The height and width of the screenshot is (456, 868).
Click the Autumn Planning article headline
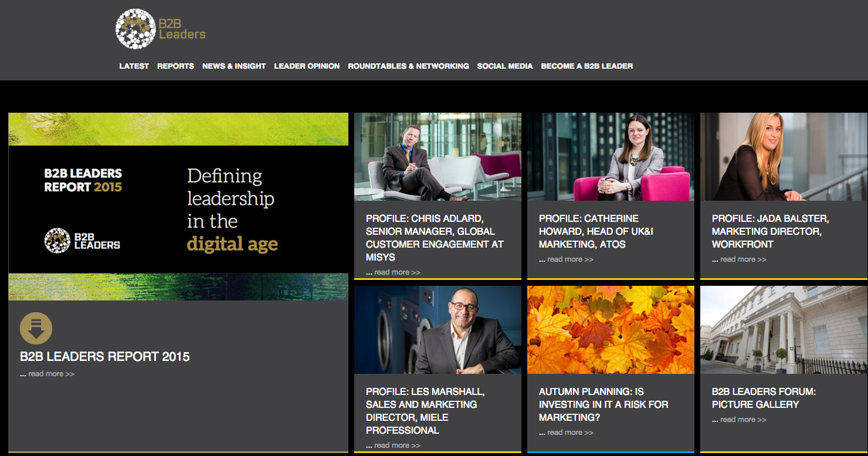(603, 404)
